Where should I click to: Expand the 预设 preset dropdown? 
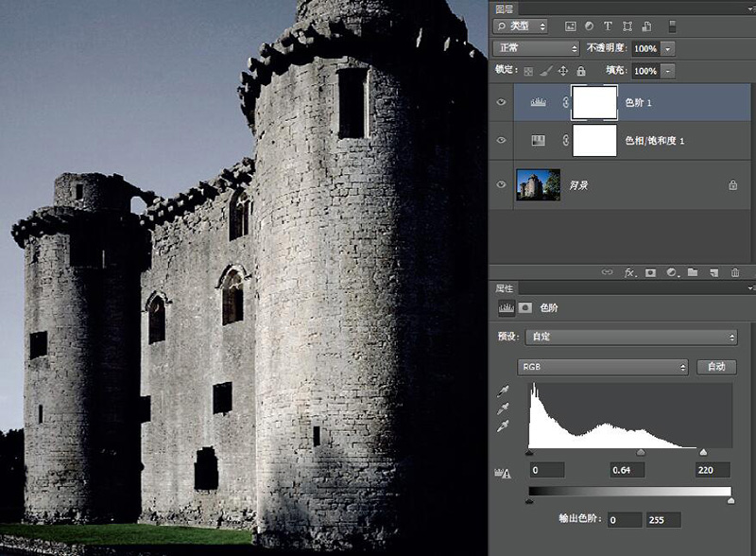[631, 337]
